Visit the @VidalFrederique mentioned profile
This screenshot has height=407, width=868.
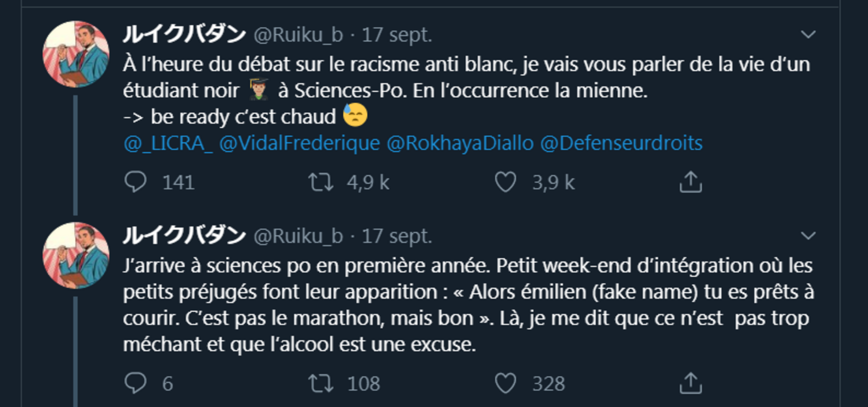pos(299,143)
